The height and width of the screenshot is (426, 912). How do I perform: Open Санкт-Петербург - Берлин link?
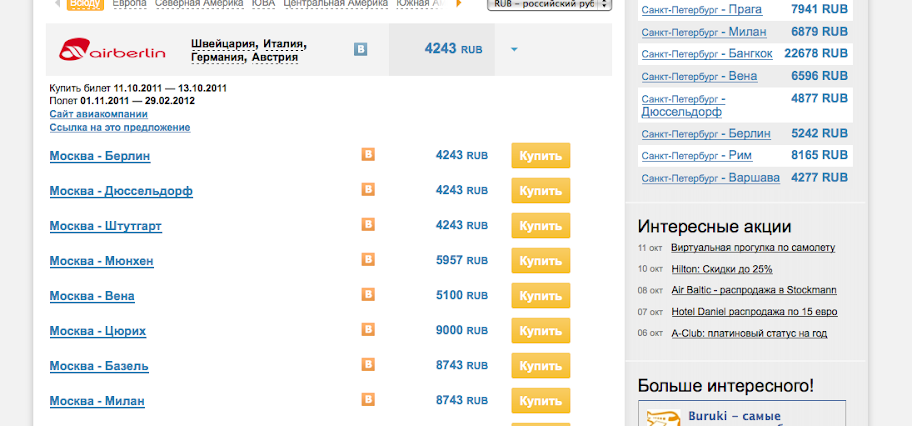(706, 134)
